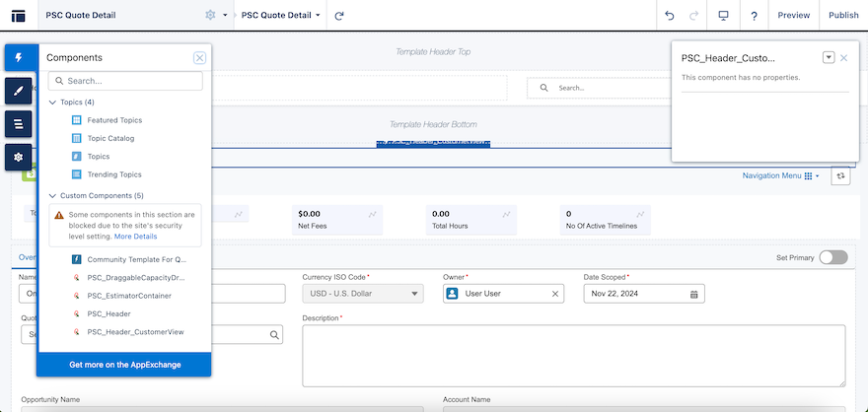The image size is (868, 412).
Task: Expand the dropdown arrow beside the gear icon
Action: [x=225, y=16]
